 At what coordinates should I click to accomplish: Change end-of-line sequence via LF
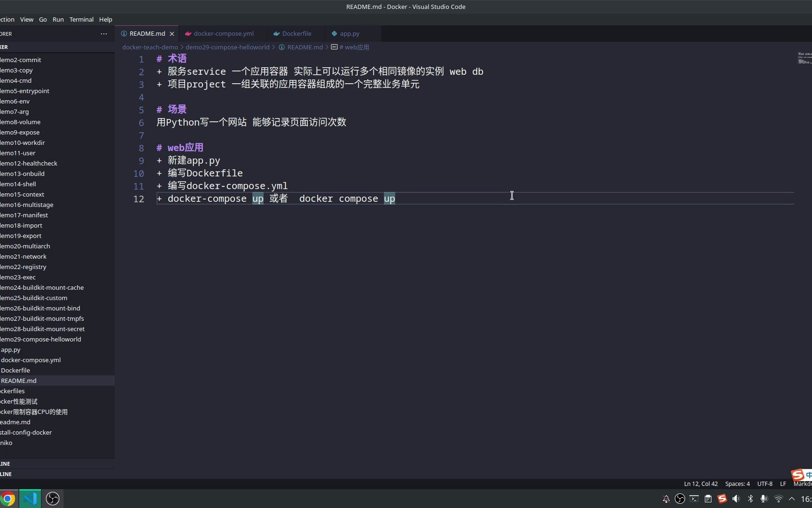pyautogui.click(x=783, y=484)
